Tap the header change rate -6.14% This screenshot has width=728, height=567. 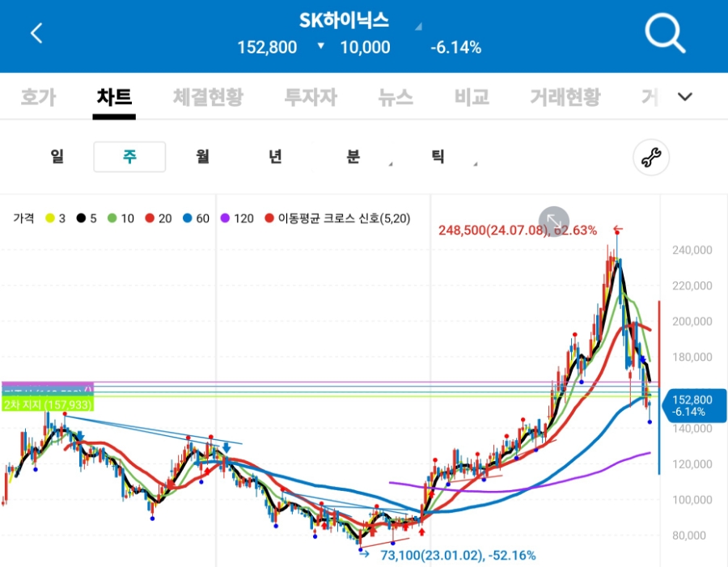coord(455,48)
